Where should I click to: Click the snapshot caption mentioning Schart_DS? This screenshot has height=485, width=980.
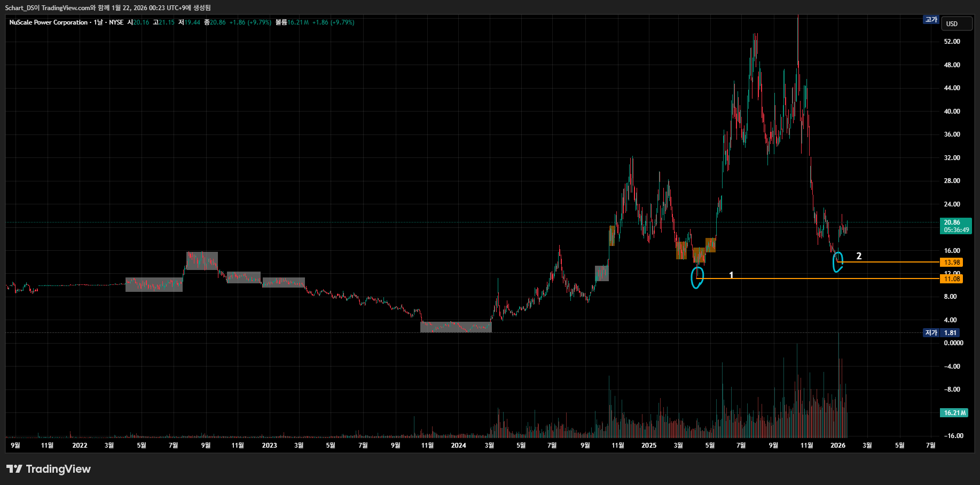108,7
